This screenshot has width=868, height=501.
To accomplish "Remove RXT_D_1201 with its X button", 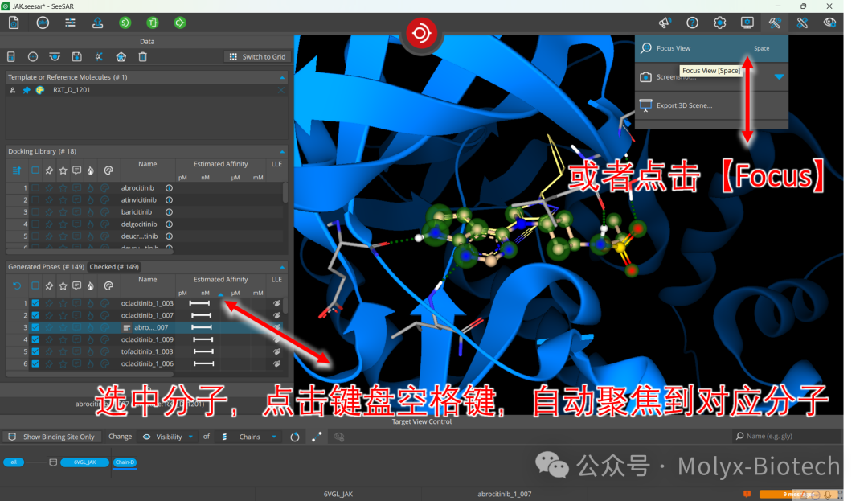I will coord(281,90).
